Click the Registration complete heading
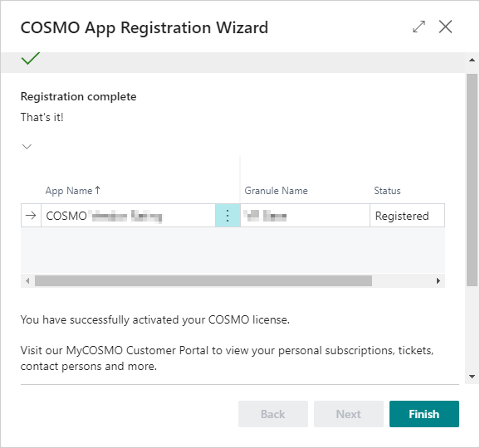 [78, 96]
